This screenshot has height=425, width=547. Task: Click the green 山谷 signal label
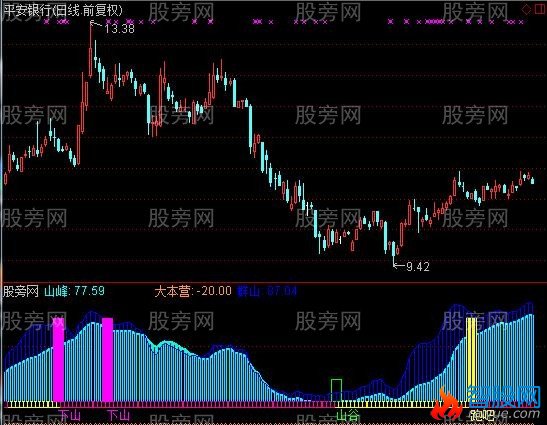pos(348,415)
